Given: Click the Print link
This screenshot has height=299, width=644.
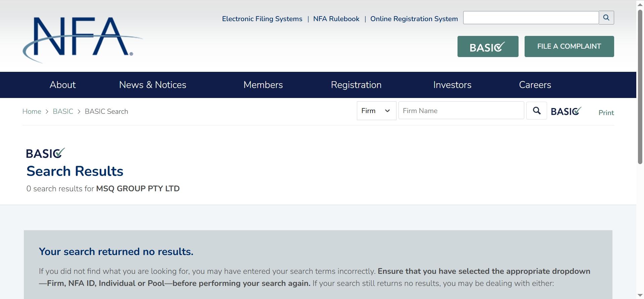Looking at the screenshot, I should pos(606,113).
